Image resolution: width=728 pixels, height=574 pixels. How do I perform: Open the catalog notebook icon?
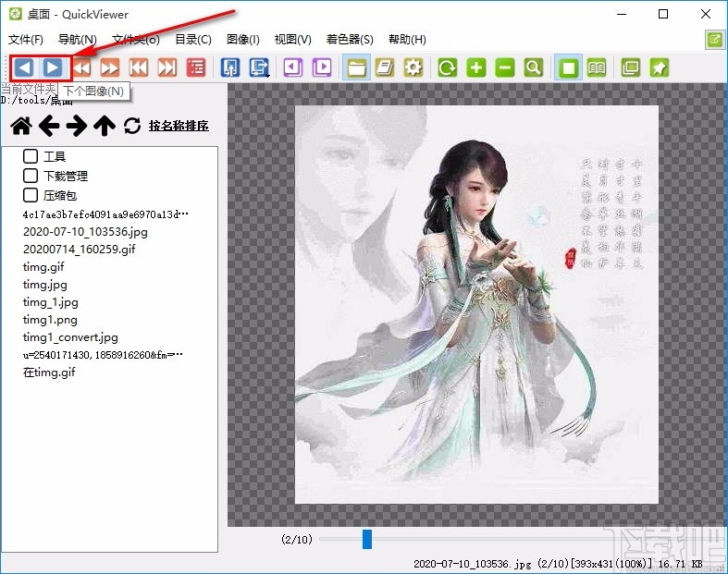[x=385, y=67]
